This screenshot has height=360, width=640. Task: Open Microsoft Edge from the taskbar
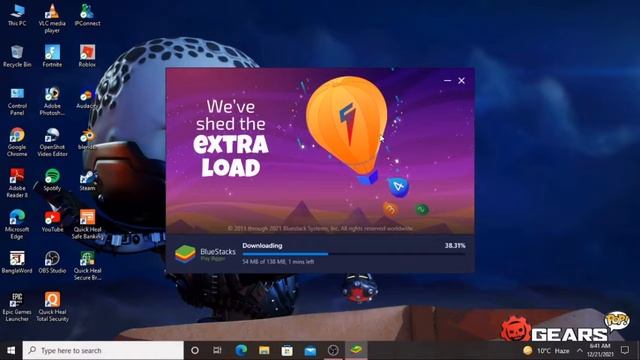coord(241,350)
